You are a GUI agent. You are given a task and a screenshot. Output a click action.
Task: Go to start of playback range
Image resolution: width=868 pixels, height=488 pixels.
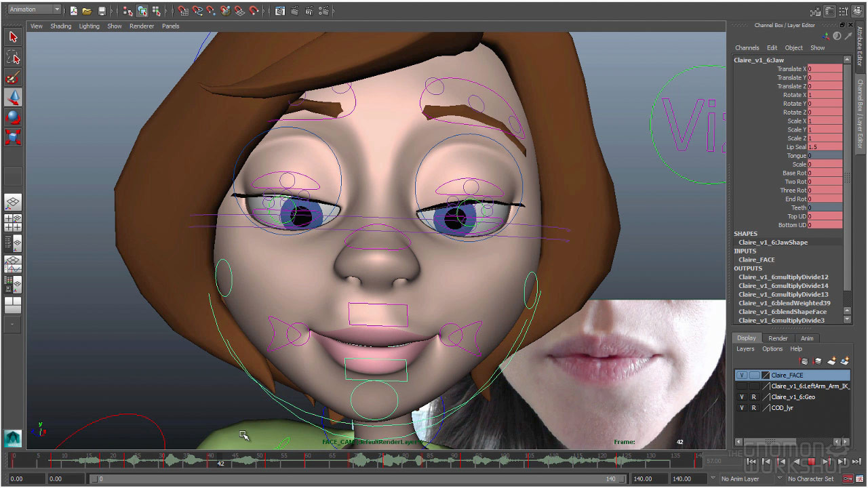(751, 462)
